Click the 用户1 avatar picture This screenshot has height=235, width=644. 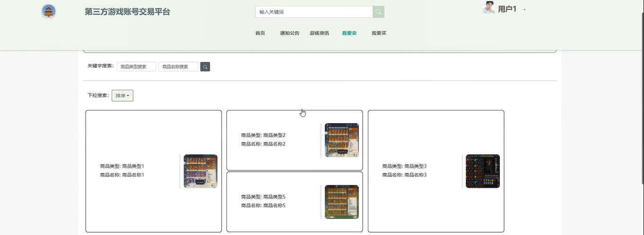(x=488, y=8)
